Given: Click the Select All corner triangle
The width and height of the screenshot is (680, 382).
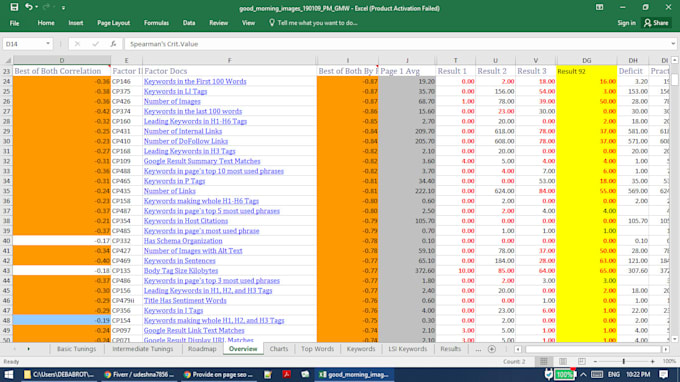Looking at the screenshot, I should (x=7, y=61).
